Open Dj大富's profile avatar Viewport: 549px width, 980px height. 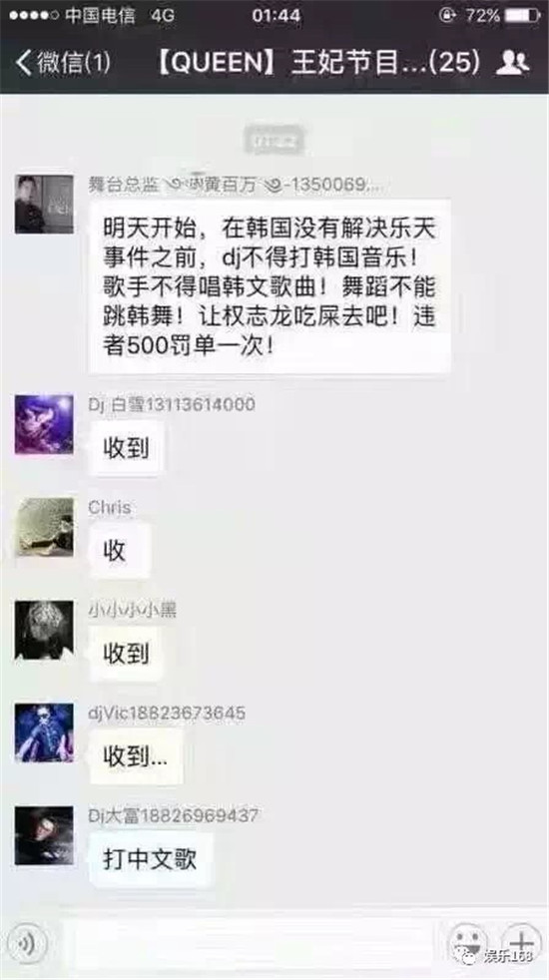[44, 835]
